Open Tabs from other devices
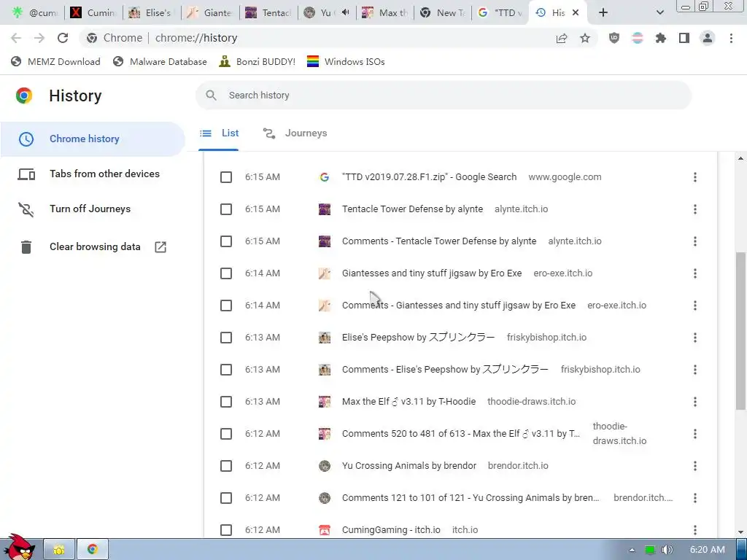747x560 pixels. tap(93, 174)
